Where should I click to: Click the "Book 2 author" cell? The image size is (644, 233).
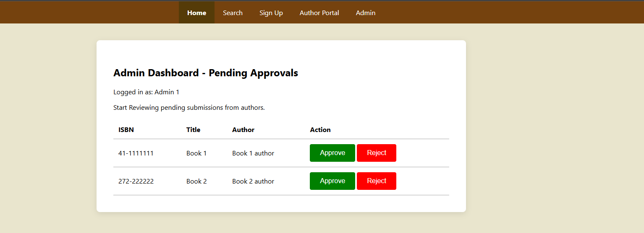tap(253, 181)
